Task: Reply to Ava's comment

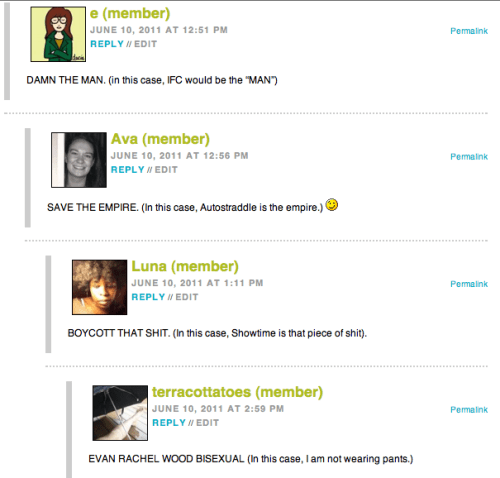Action: [x=128, y=170]
